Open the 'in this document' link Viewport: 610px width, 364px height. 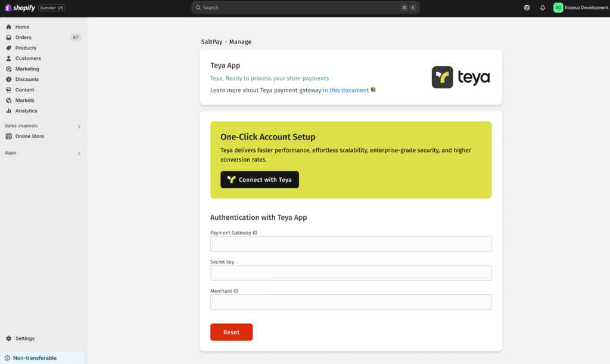(x=346, y=91)
